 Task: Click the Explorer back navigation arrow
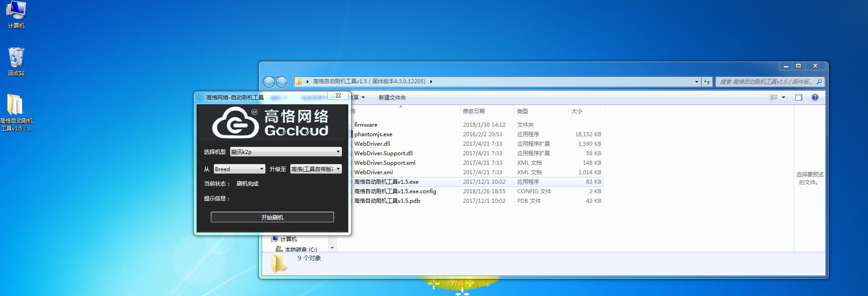[x=269, y=81]
